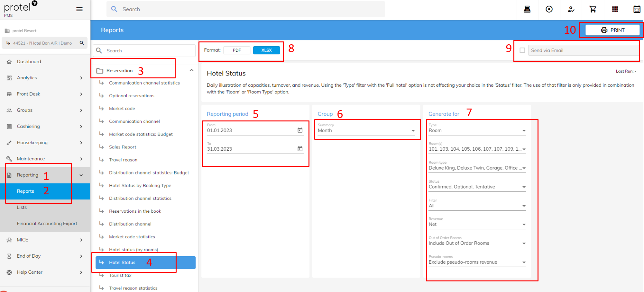This screenshot has width=644, height=292.
Task: Click the shopping cart icon
Action: [593, 9]
